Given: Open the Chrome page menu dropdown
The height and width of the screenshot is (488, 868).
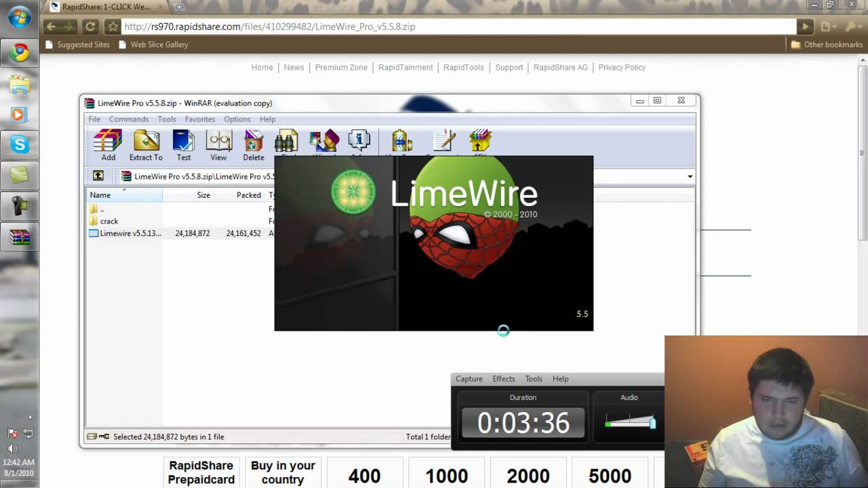Looking at the screenshot, I should point(828,27).
